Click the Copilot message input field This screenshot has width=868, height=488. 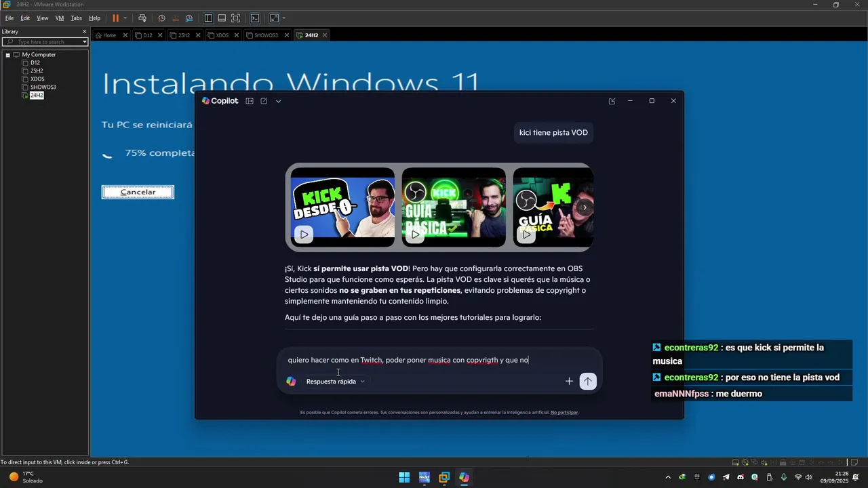(x=439, y=360)
